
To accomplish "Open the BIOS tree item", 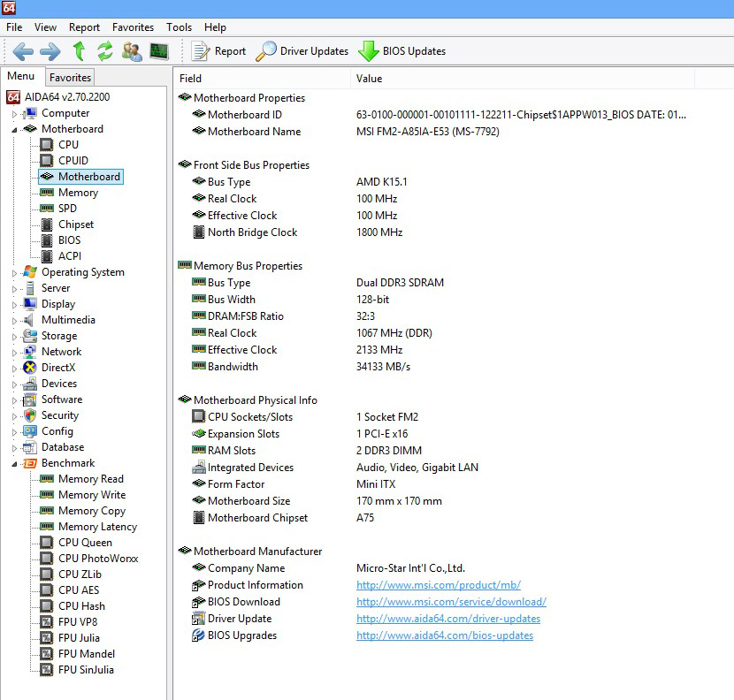I will click(x=60, y=240).
